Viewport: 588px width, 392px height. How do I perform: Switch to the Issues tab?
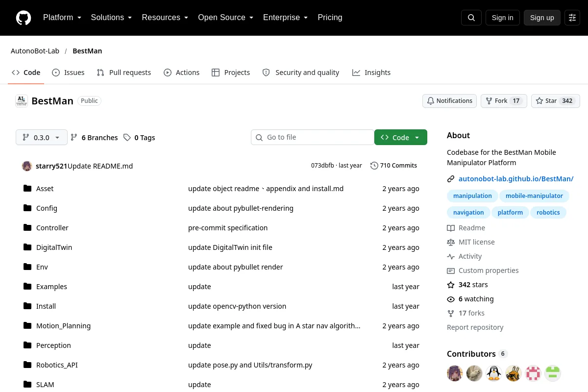click(x=68, y=73)
